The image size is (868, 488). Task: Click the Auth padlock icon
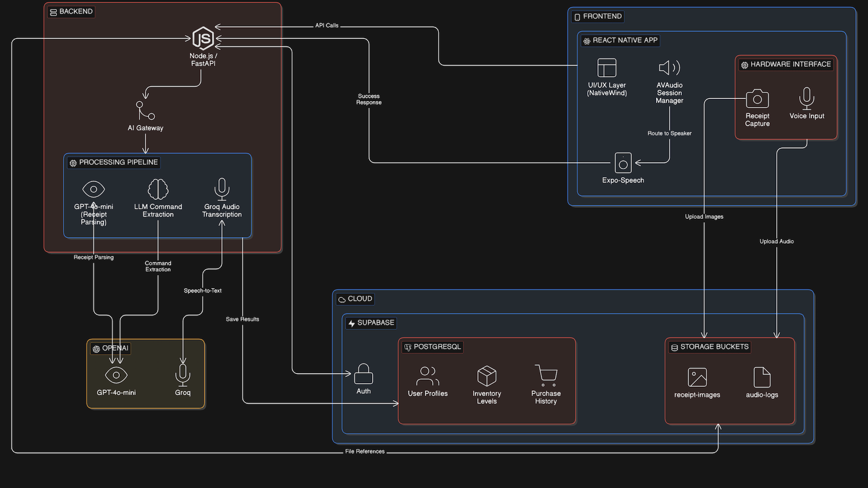click(363, 374)
